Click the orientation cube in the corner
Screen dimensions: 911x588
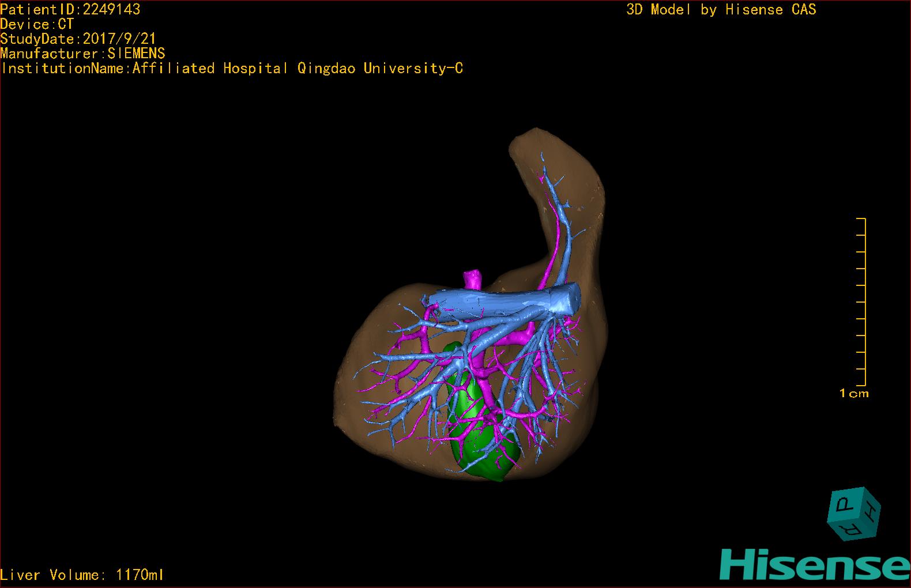[x=854, y=514]
